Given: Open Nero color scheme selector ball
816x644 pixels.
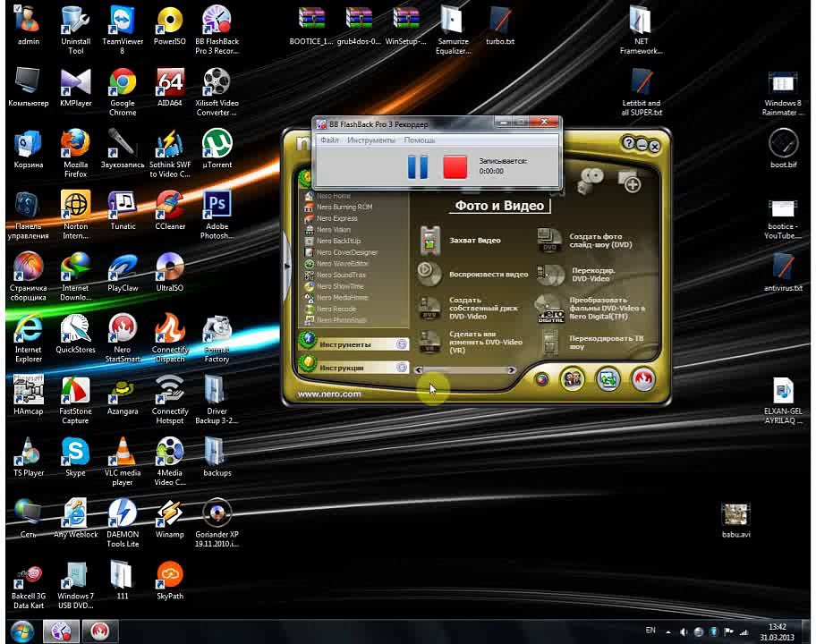Looking at the screenshot, I should point(541,380).
